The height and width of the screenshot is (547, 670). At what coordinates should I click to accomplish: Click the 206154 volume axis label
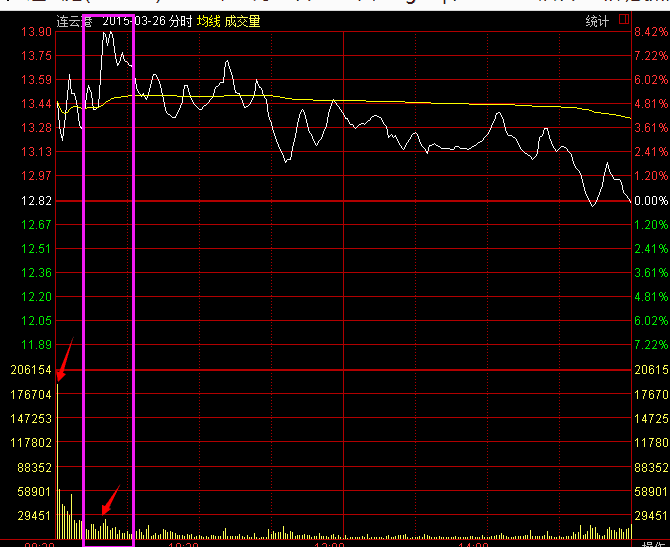coord(32,370)
